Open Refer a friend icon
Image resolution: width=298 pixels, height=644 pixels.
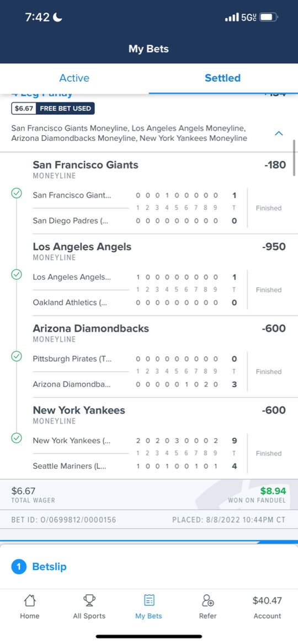pos(207,601)
